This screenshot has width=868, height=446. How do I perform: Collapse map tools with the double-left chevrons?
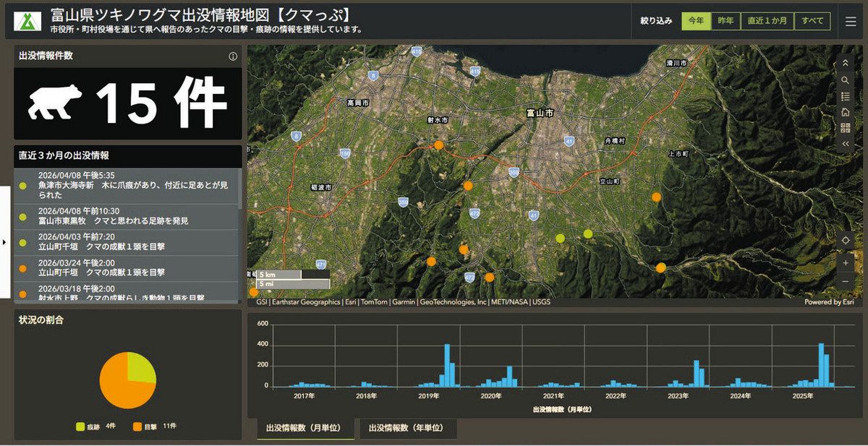[845, 144]
